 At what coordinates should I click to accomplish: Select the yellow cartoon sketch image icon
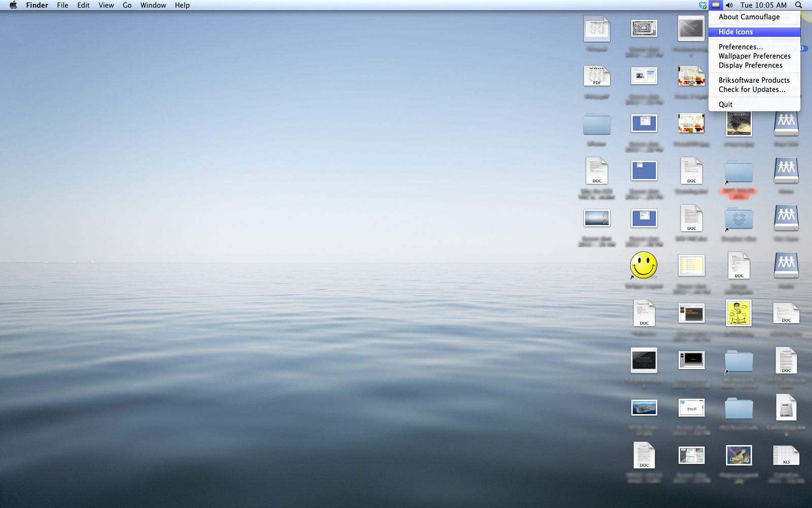[738, 313]
